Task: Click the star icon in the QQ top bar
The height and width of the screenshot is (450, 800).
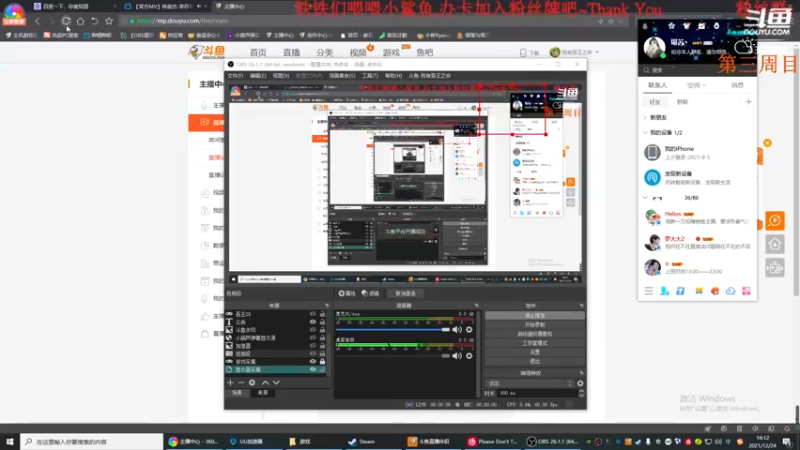Action: click(x=671, y=26)
